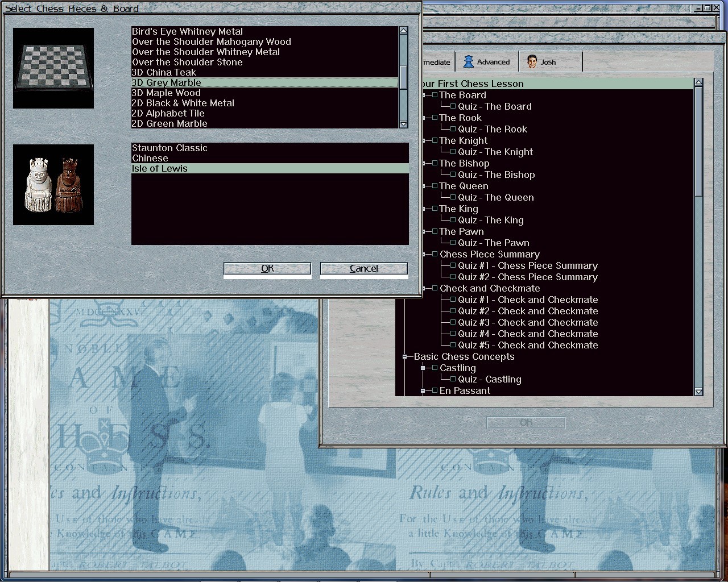This screenshot has width=728, height=582.
Task: Cancel the chess pieces and board dialog
Action: click(363, 268)
